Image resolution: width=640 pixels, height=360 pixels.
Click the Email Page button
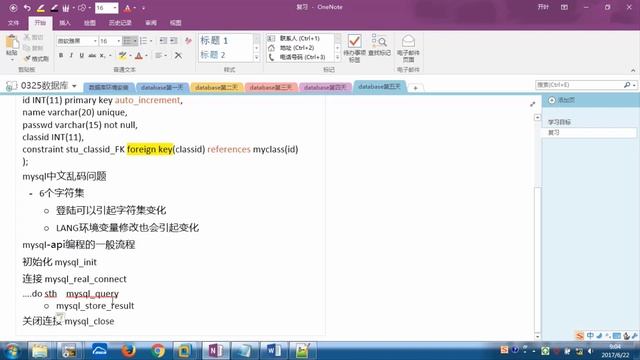(x=408, y=48)
